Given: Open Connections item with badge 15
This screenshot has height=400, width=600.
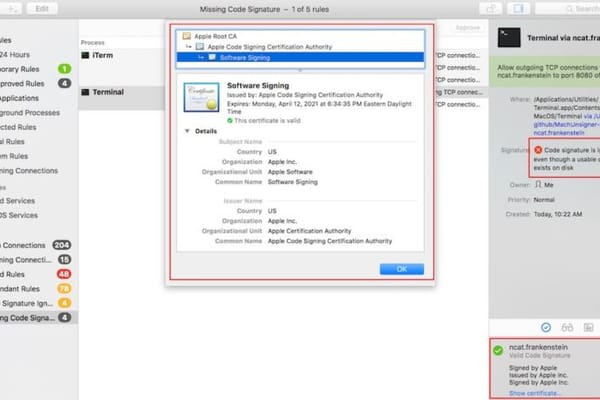Looking at the screenshot, I should [36, 260].
